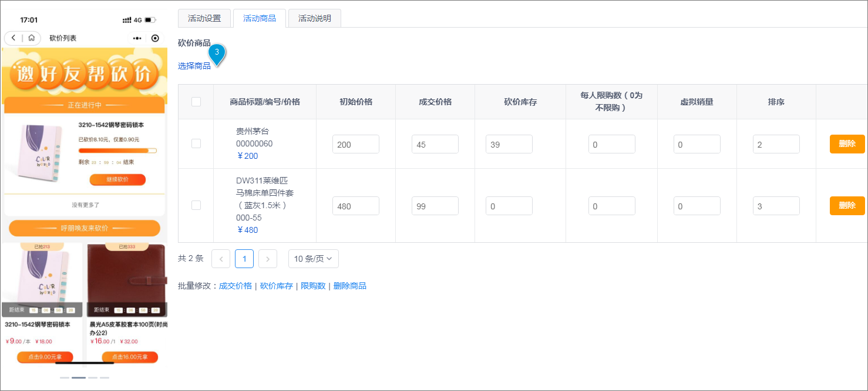
Task: Click the 晨光A5皮革胶套本100页 product title
Action: pos(128,328)
